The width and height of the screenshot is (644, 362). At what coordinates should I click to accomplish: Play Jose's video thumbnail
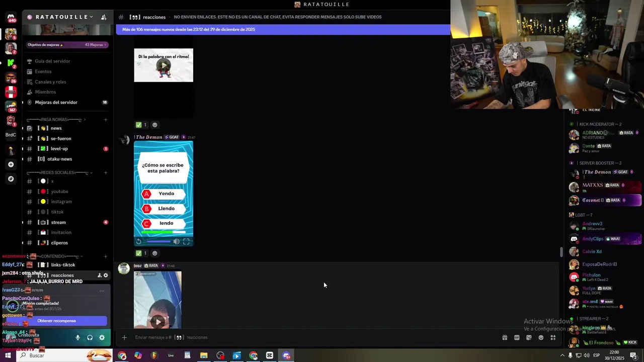click(x=157, y=321)
